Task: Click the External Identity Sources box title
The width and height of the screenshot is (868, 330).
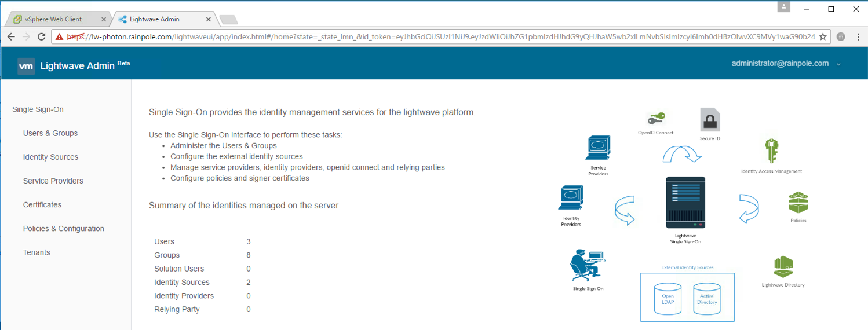Action: click(687, 267)
